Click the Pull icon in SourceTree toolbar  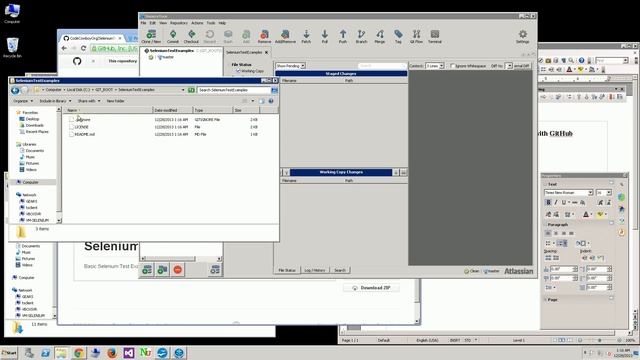click(324, 36)
